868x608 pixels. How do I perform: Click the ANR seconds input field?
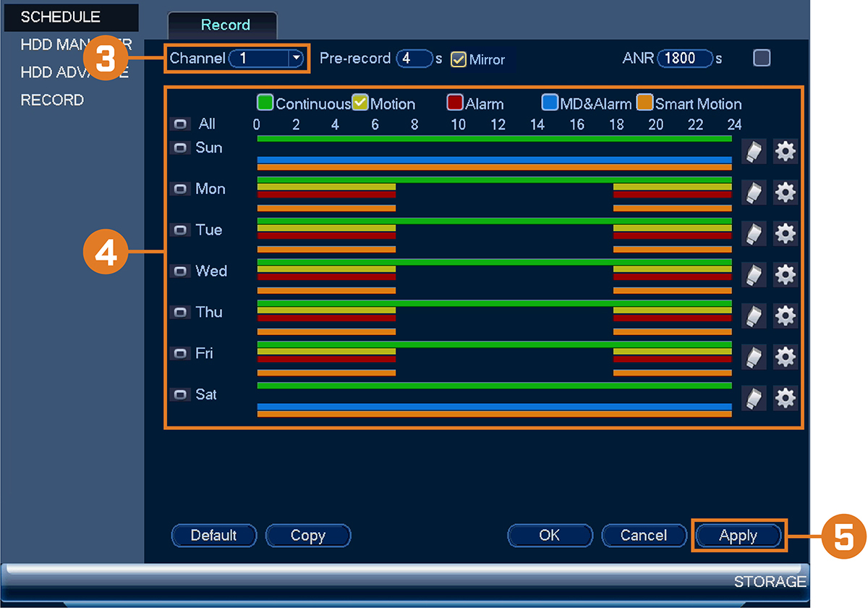[x=685, y=59]
